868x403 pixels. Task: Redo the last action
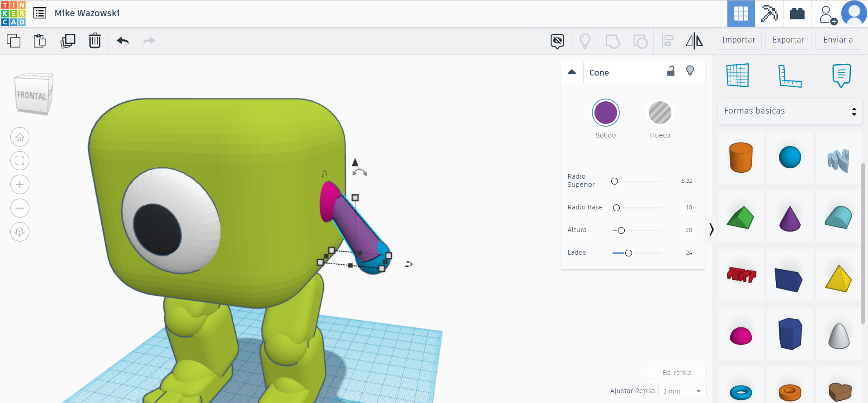coord(149,41)
